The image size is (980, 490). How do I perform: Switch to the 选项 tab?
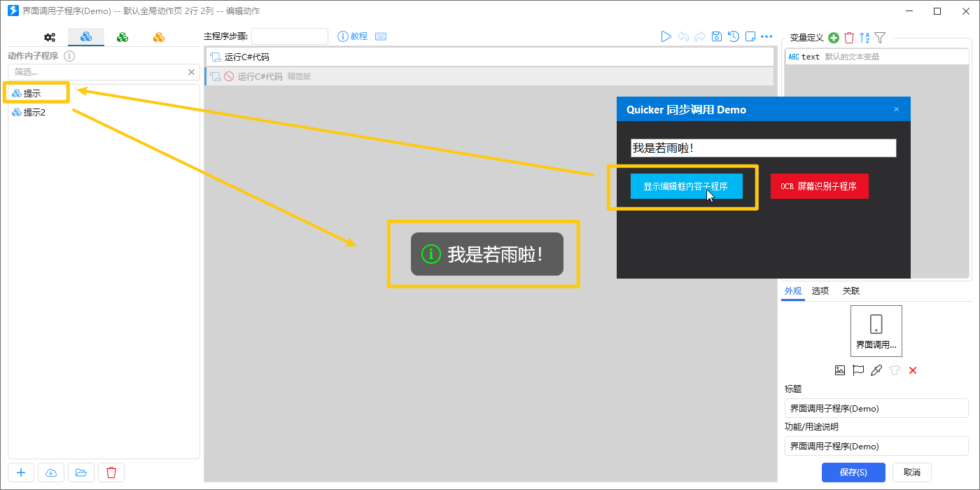[x=820, y=291]
